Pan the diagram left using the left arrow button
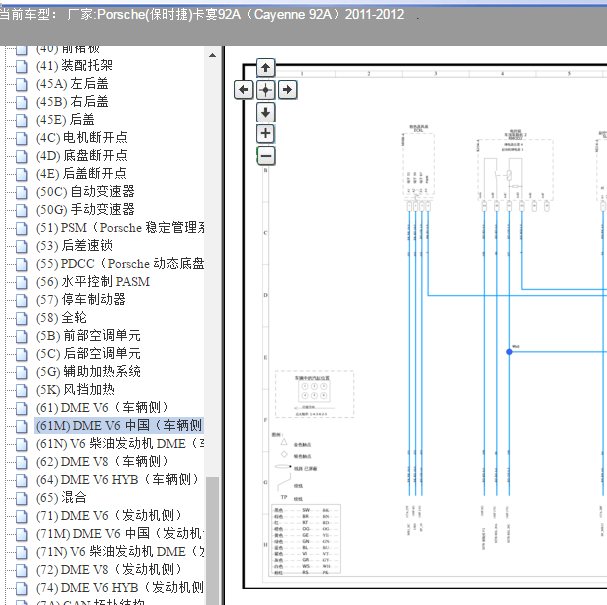The height and width of the screenshot is (605, 607). (x=243, y=90)
